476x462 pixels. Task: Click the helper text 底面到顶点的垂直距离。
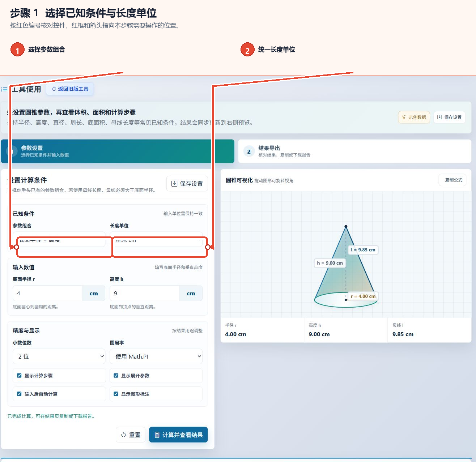pyautogui.click(x=133, y=307)
